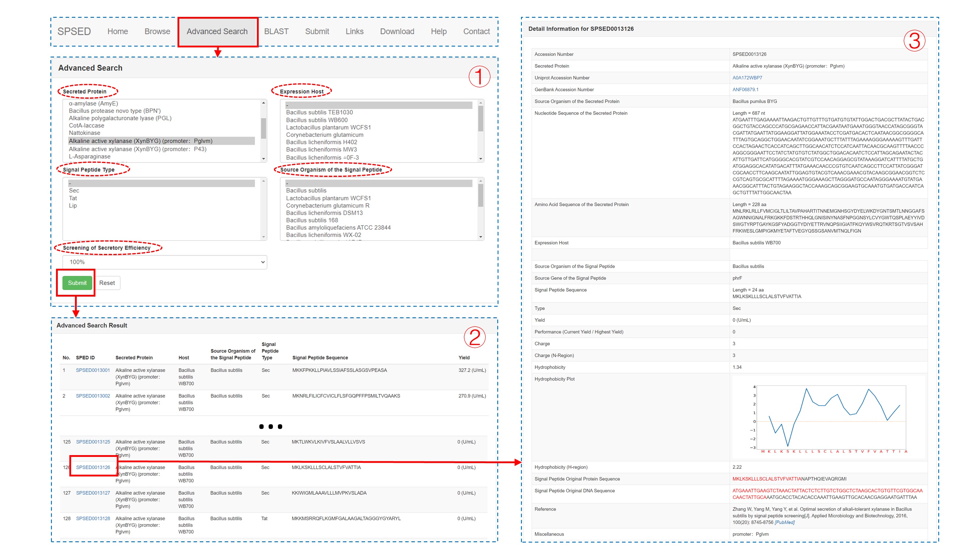Image resolution: width=980 pixels, height=560 pixels.
Task: Select CotA-laccase in Secreted Protein list
Action: tap(87, 125)
